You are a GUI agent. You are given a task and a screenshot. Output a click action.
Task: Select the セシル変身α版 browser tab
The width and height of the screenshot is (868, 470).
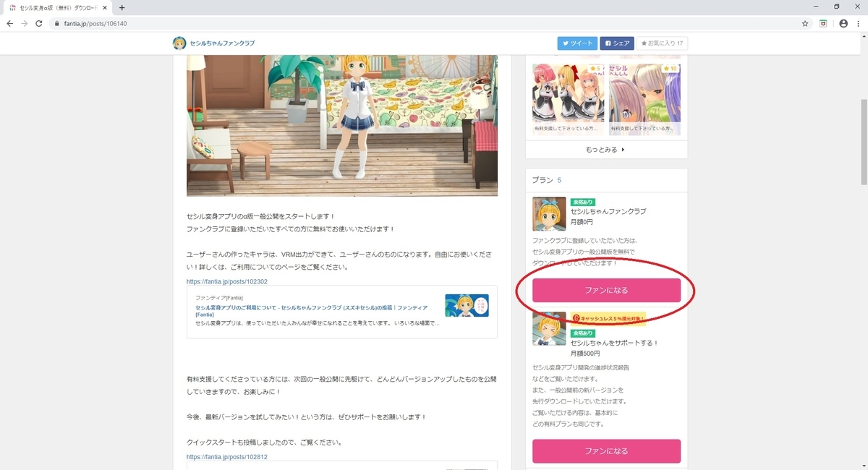[x=57, y=7]
